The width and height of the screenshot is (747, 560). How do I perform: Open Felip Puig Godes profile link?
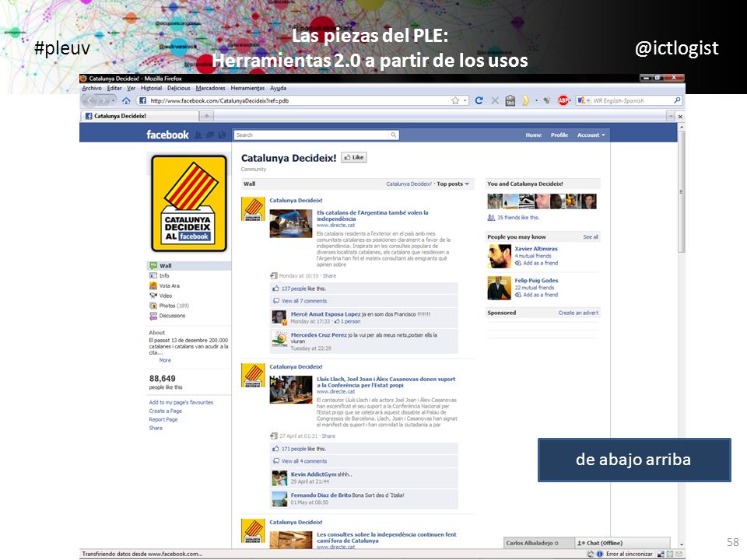tap(536, 281)
